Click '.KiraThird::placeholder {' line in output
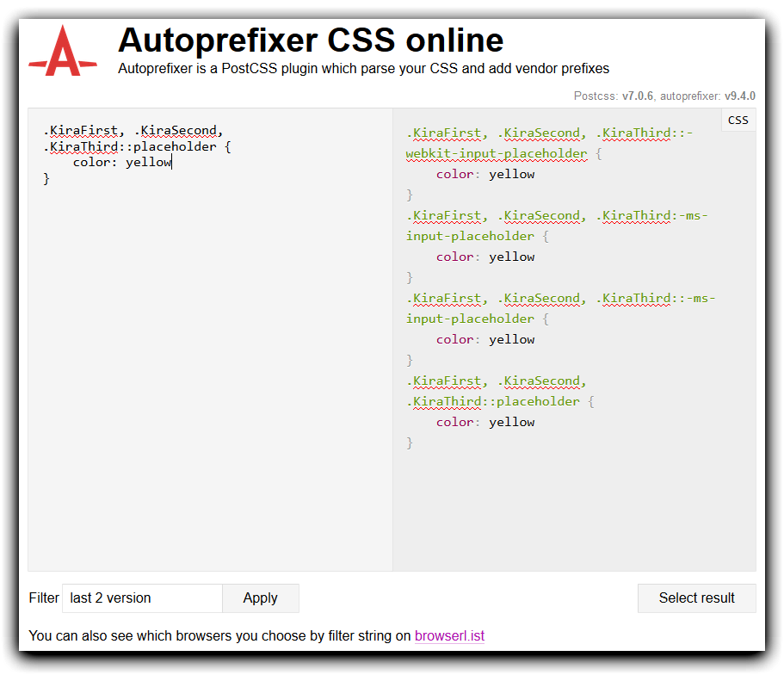 (501, 401)
